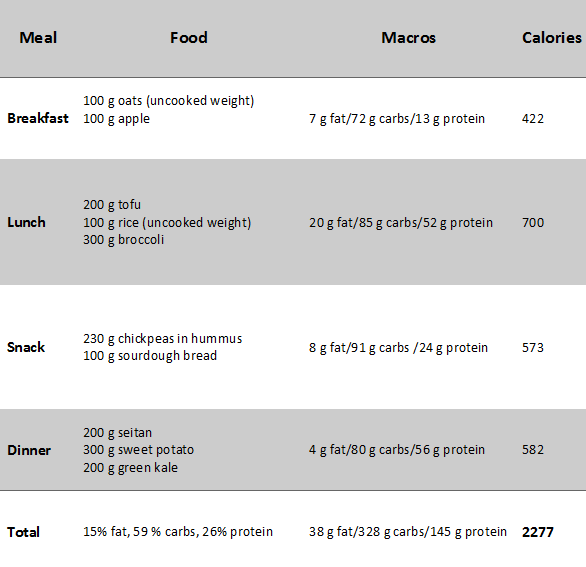Select the Snack row label
Screen dimensions: 586x567
click(x=26, y=347)
